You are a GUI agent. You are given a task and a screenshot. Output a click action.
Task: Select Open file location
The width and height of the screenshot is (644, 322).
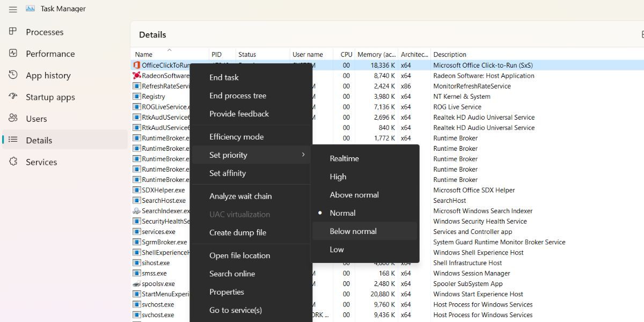tap(251, 255)
